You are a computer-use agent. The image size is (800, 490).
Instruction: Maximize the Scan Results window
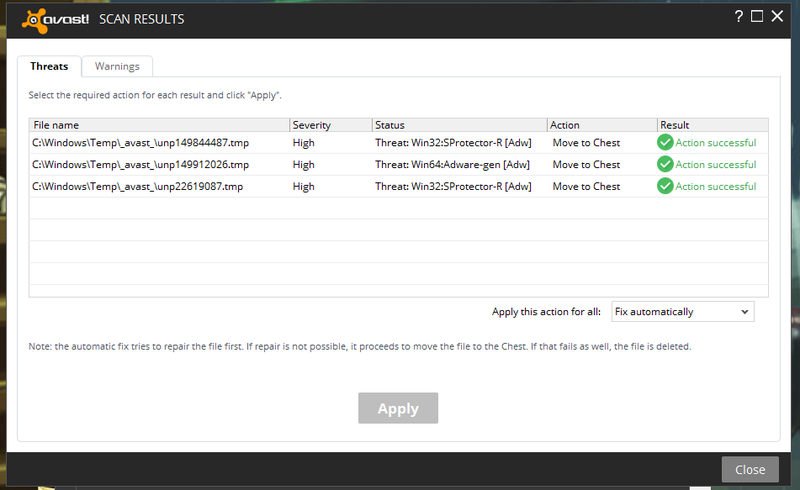pos(757,16)
